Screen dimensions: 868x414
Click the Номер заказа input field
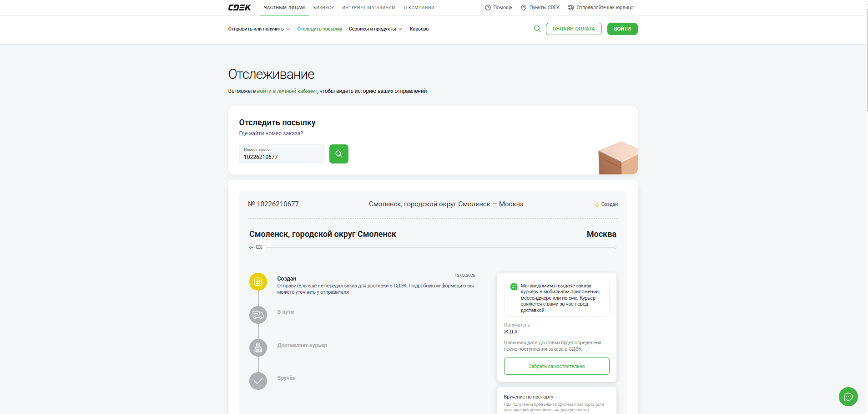coord(282,154)
